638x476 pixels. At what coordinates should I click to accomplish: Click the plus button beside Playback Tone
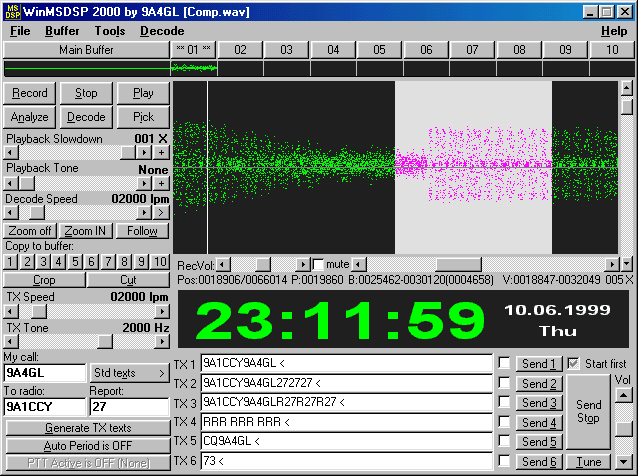(x=162, y=183)
